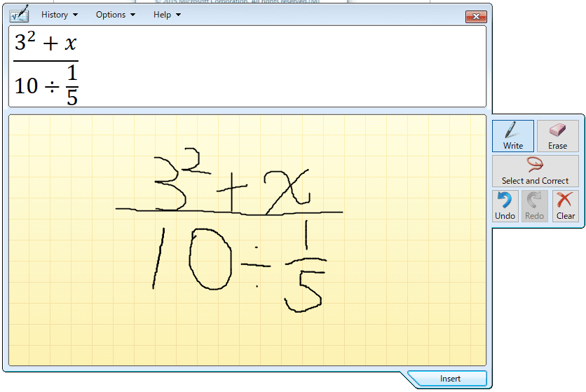Select the Write pen tool
Image resolution: width=586 pixels, height=392 pixels.
[x=513, y=136]
